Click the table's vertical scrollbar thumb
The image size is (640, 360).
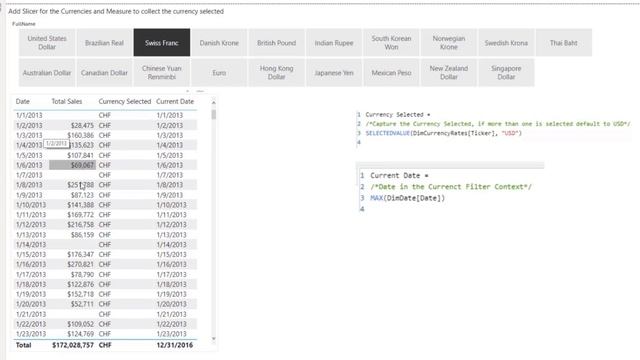click(x=213, y=114)
